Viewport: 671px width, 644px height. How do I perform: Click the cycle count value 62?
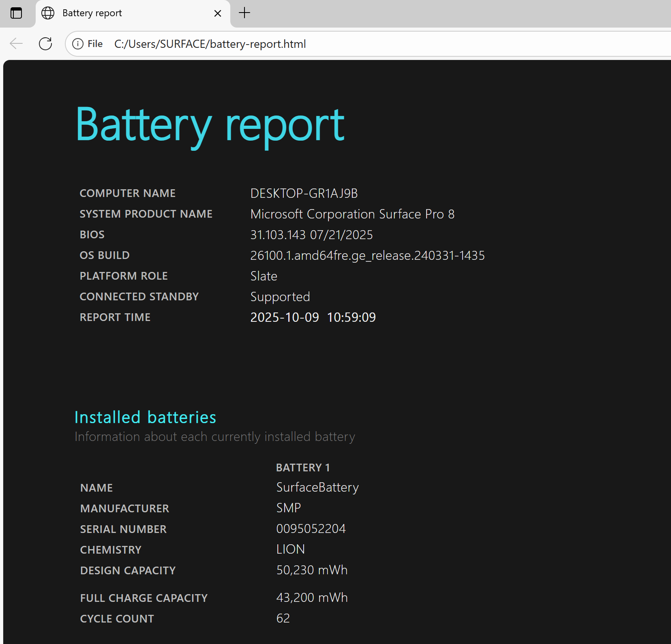pos(283,618)
